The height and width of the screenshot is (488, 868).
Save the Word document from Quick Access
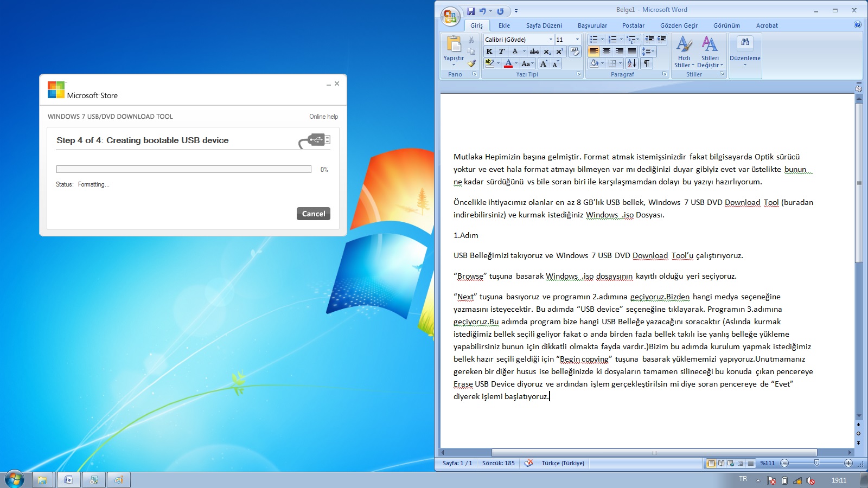click(470, 11)
